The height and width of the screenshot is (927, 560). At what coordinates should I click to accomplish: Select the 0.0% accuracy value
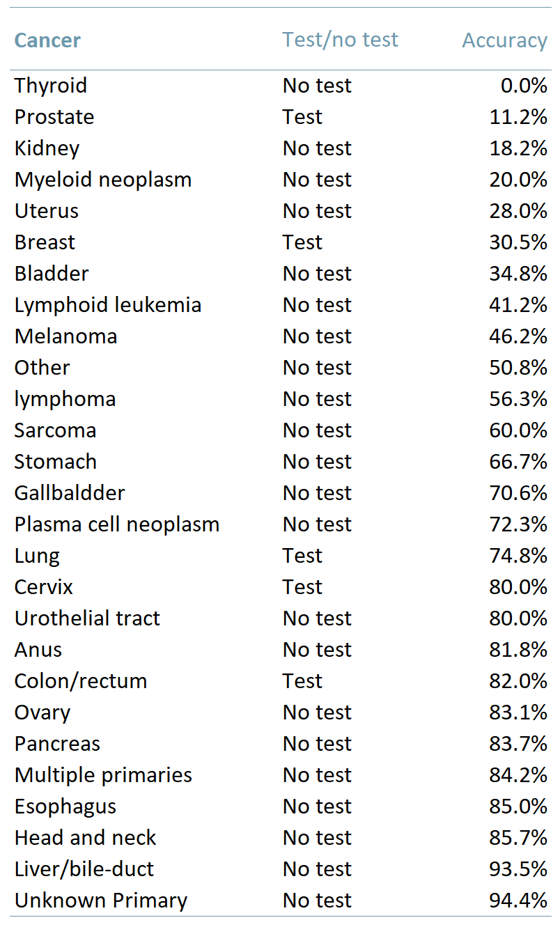pos(524,86)
